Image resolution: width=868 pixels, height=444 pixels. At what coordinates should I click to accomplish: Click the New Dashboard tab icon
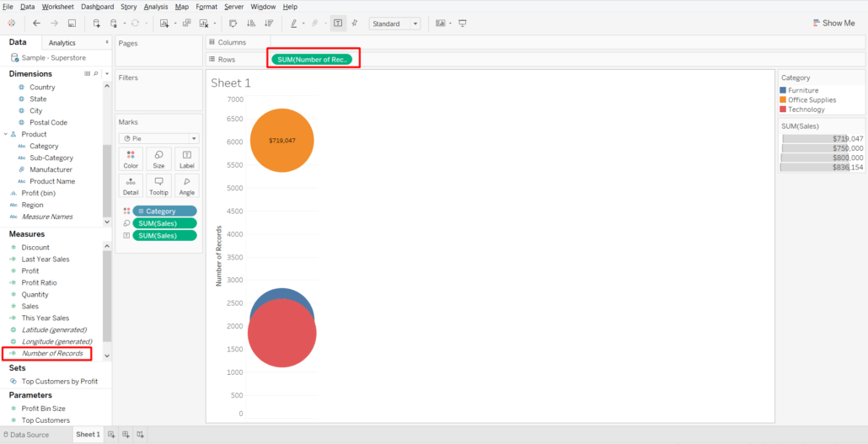pyautogui.click(x=126, y=435)
